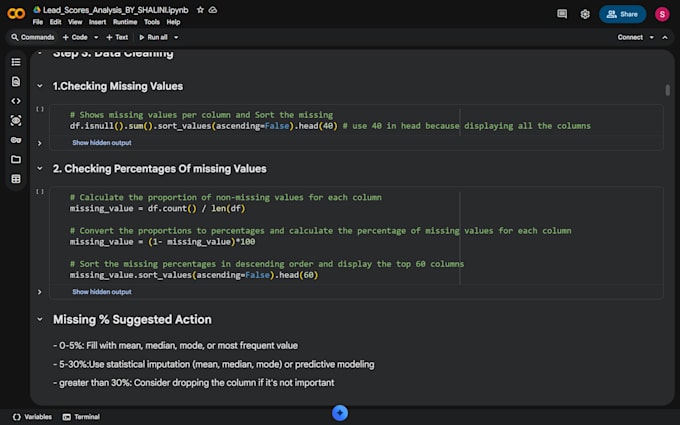Open secrets key sidebar icon
The width and height of the screenshot is (680, 425).
point(16,140)
